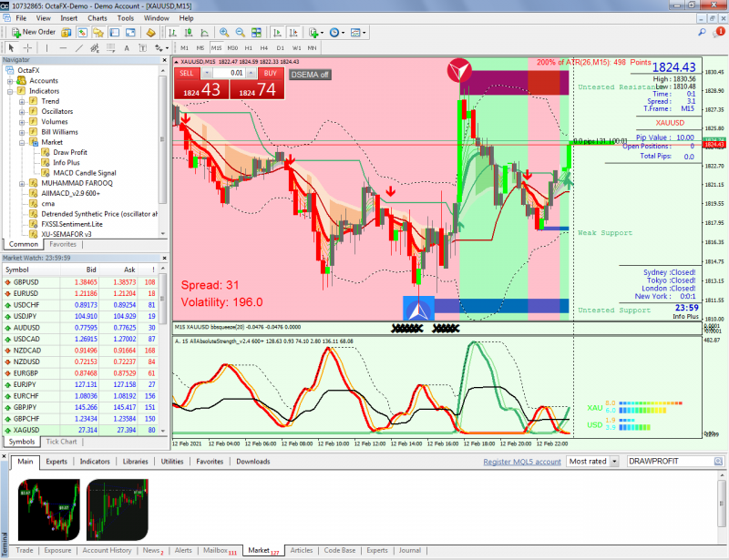The image size is (729, 560).
Task: Click the SELL button on chart
Action: click(187, 74)
